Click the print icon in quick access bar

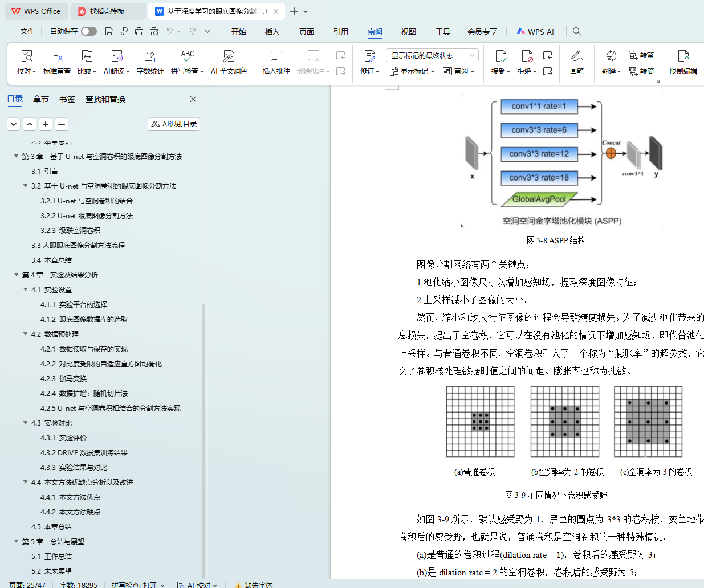139,31
